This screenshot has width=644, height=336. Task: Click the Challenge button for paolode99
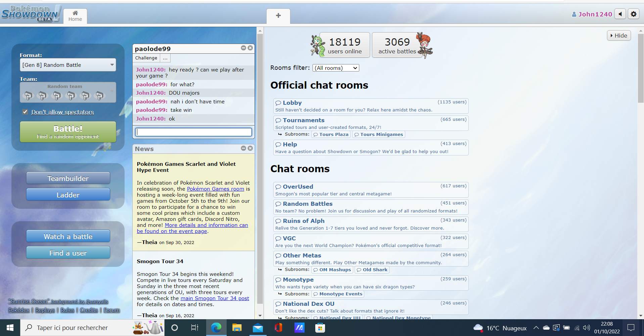(x=146, y=58)
